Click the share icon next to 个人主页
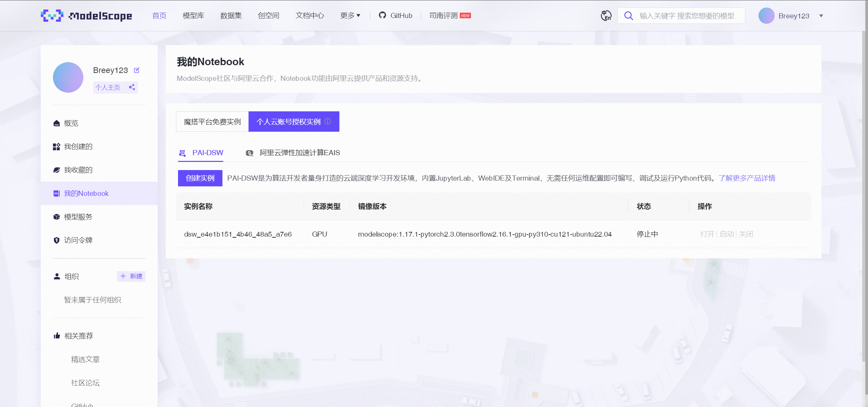This screenshot has width=868, height=407. tap(132, 87)
